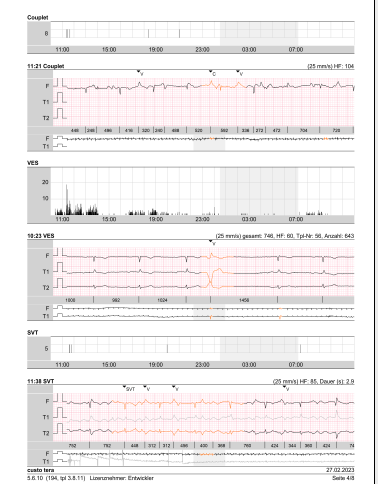Click highlighted segment in Couplet overview strip

[209, 145]
